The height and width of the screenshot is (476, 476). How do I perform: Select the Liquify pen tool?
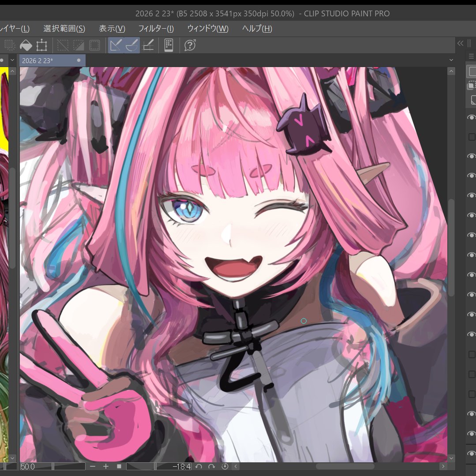[149, 45]
